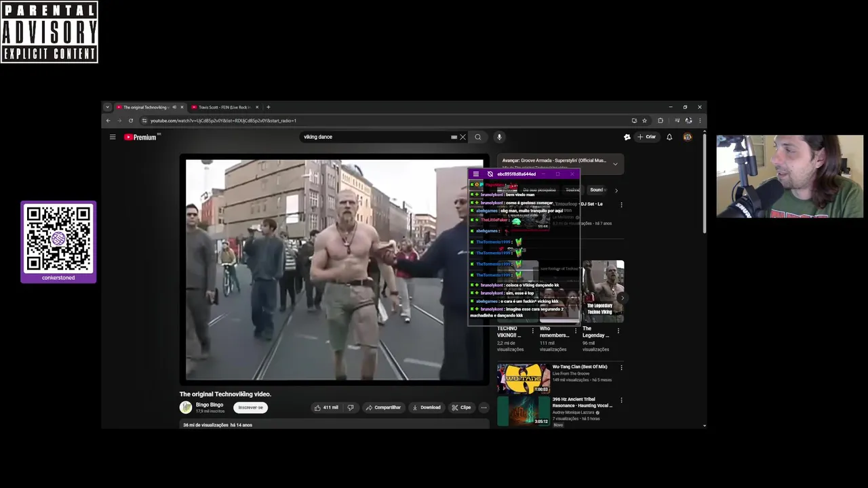
Task: Open a new browser tab
Action: click(x=268, y=107)
